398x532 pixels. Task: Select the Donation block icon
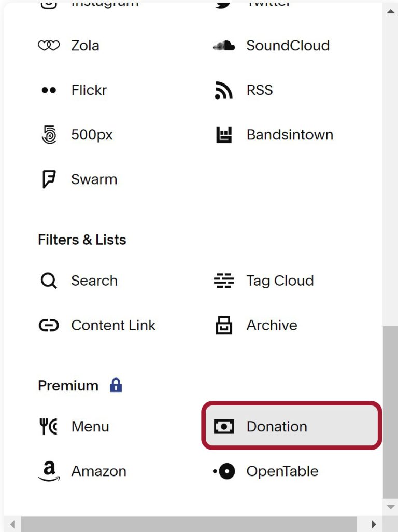[224, 426]
